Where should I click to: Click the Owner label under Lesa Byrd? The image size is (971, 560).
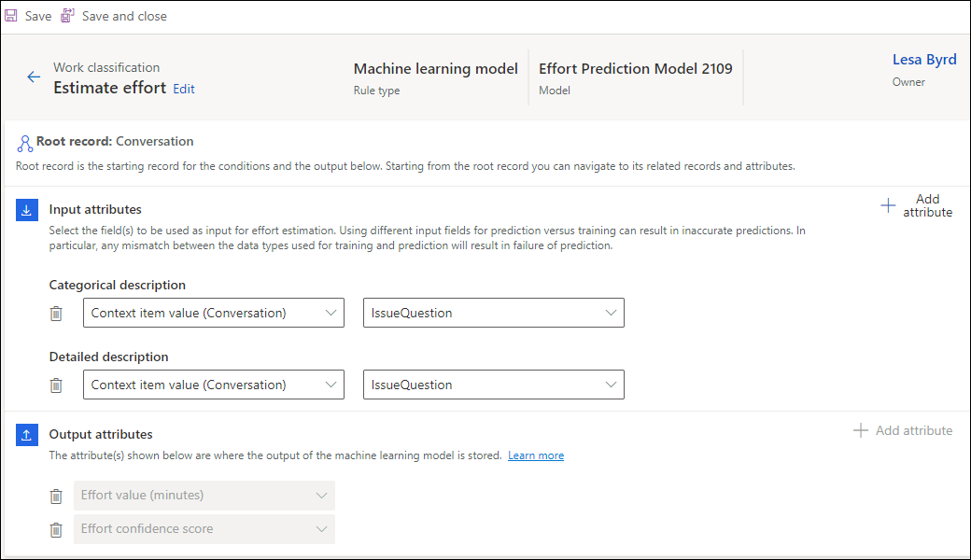click(908, 82)
